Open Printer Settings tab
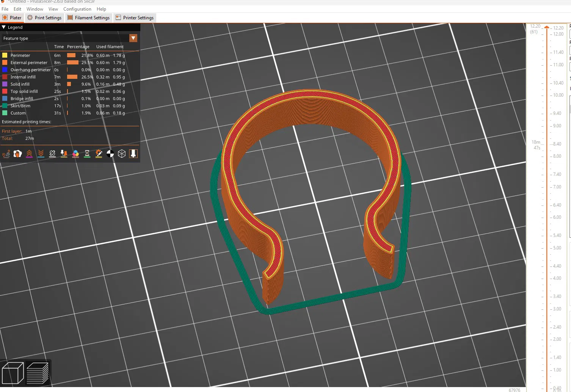The image size is (571, 392). (x=135, y=18)
